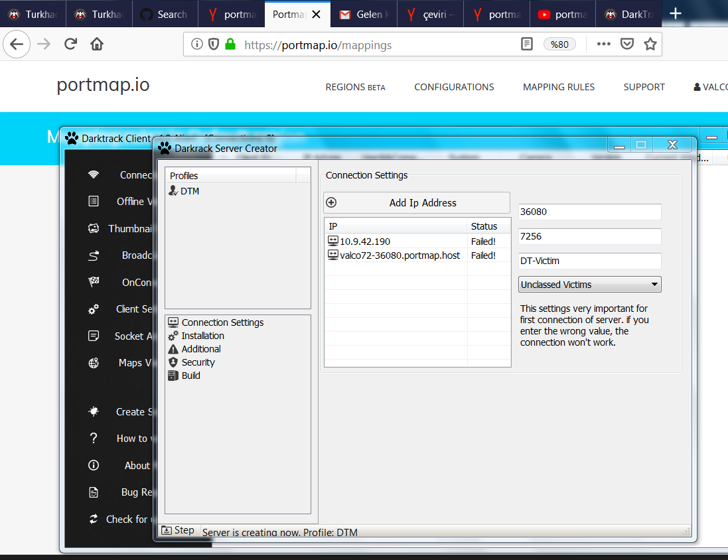Switch to the GitHub Search tab
728x560 pixels.
(165, 15)
